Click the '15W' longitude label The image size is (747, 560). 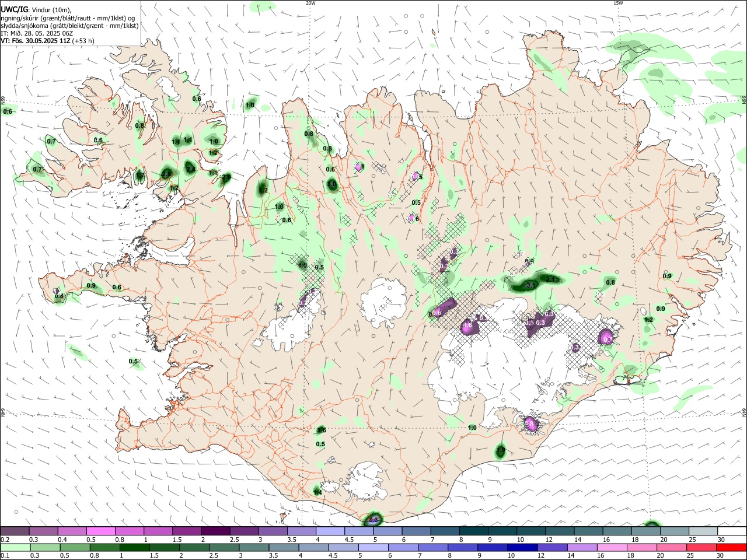coord(617,3)
